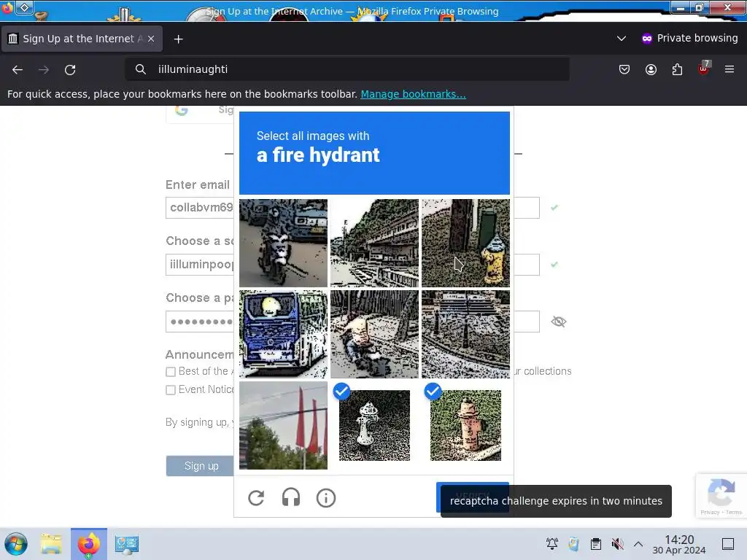Click the screen name input field
The width and height of the screenshot is (747, 560).
coord(352,264)
